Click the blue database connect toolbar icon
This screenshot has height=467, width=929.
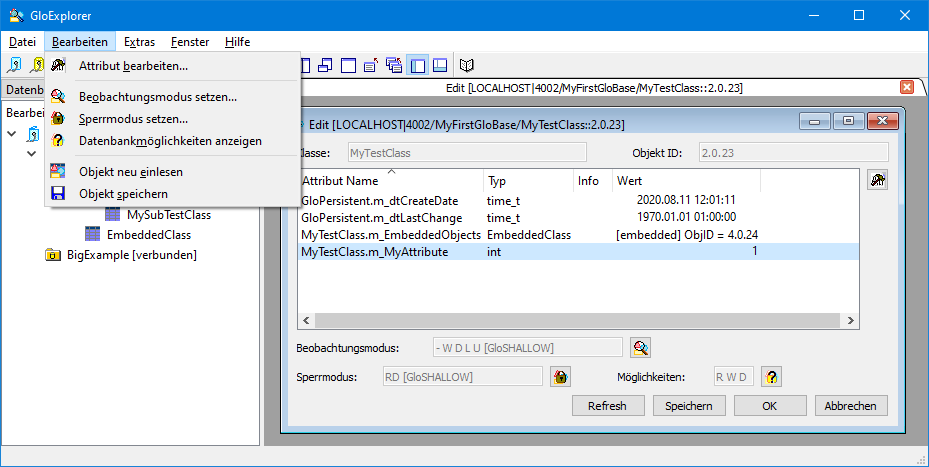(x=14, y=65)
